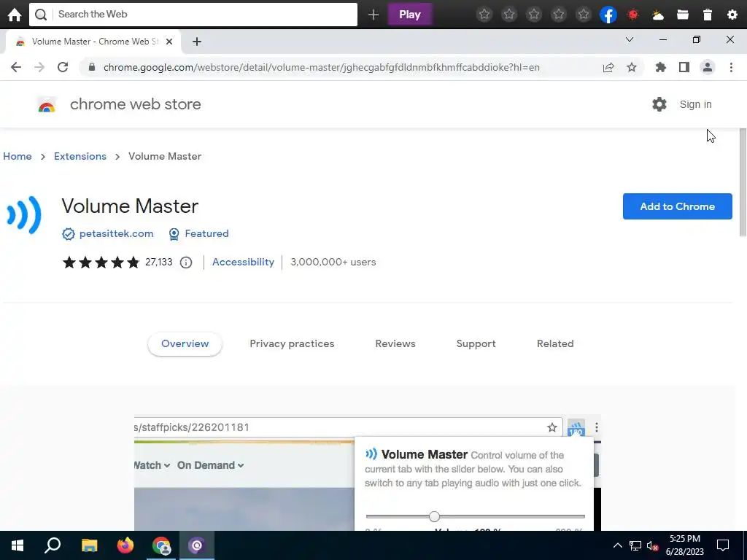747x560 pixels.
Task: Click the trash can icon
Action: coord(708,15)
